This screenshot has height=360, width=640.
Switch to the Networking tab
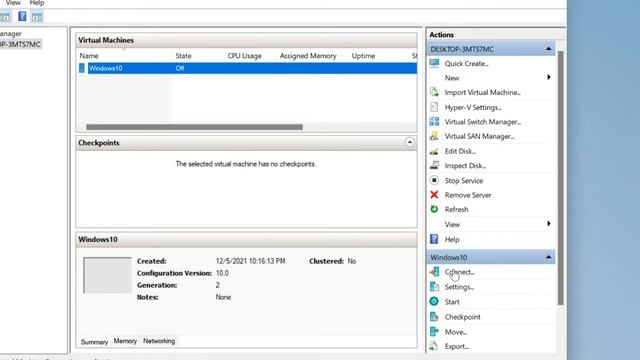coord(159,341)
